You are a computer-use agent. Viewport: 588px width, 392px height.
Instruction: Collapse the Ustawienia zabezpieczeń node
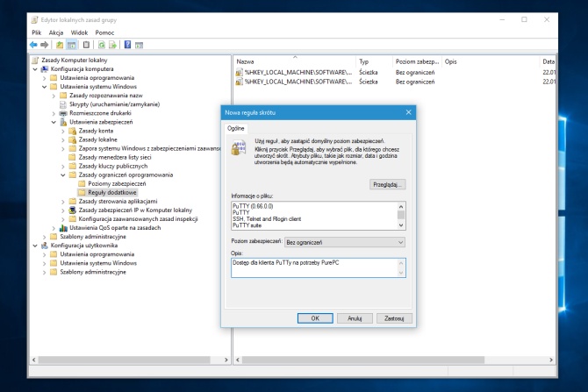click(x=54, y=122)
